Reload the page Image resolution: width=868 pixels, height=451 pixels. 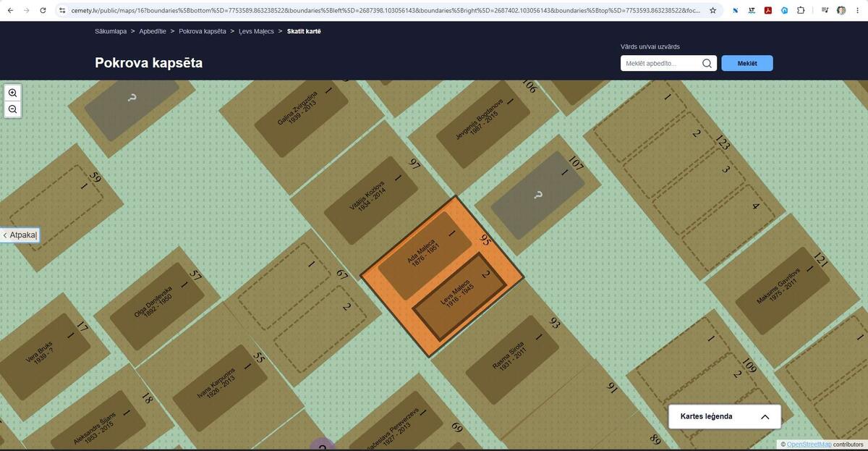[x=43, y=11]
